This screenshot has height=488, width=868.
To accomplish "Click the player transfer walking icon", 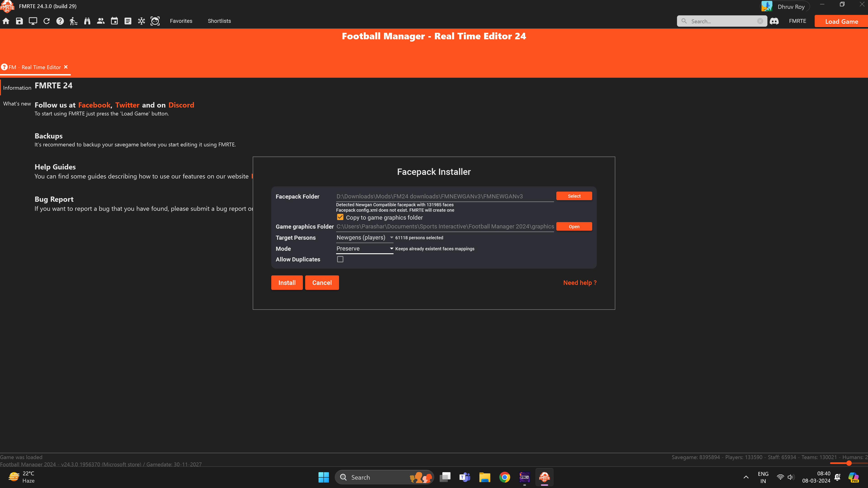I will click(73, 21).
